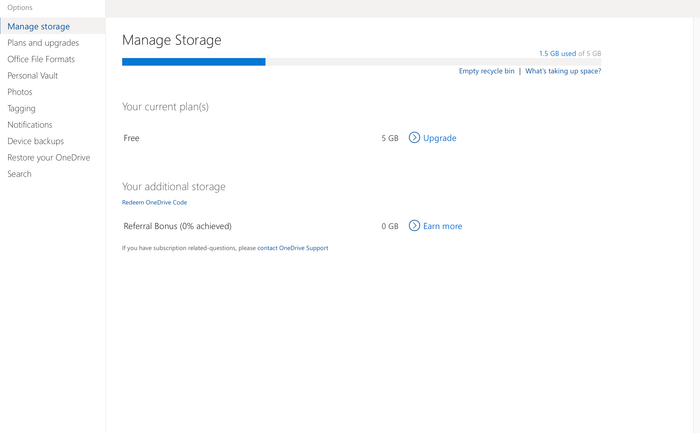Open Notifications settings

29,125
